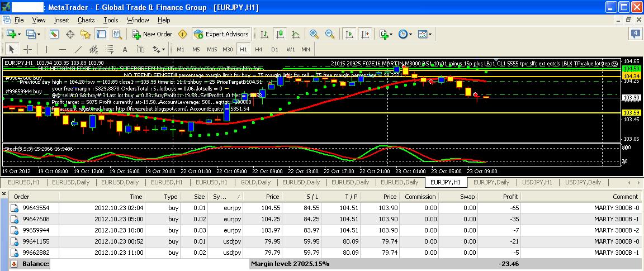Open the View menu
The height and width of the screenshot is (271, 644).
click(39, 20)
